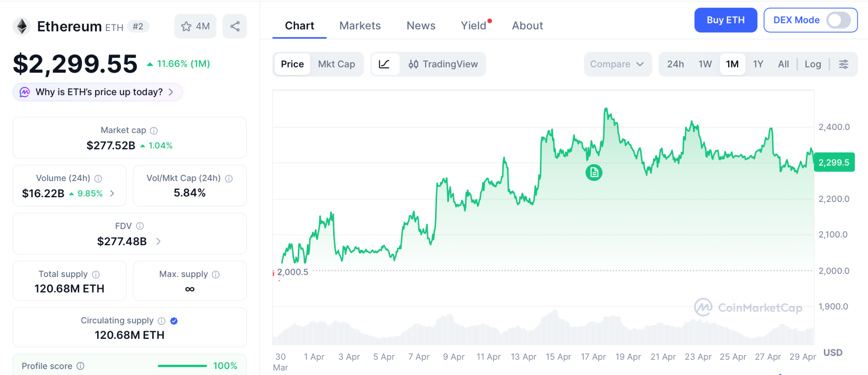This screenshot has height=375, width=868.
Task: Click the FDV info icon
Action: 140,226
